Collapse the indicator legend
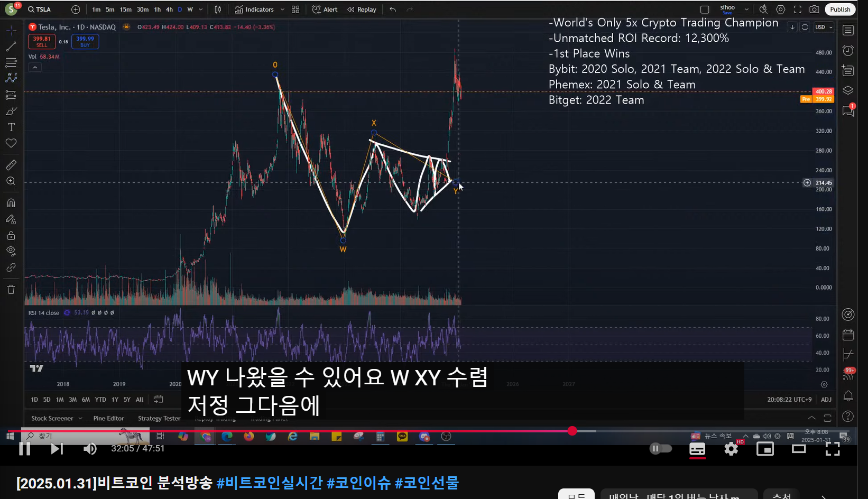 35,67
